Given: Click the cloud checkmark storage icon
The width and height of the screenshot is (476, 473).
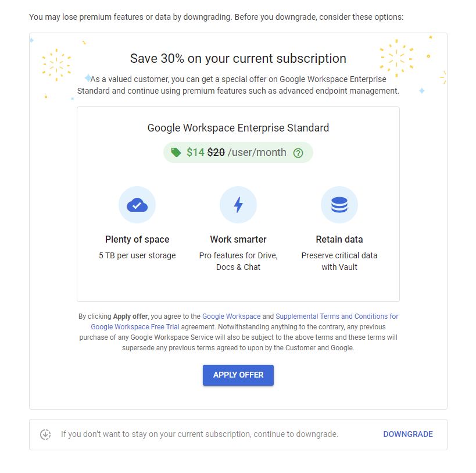Looking at the screenshot, I should tap(137, 205).
